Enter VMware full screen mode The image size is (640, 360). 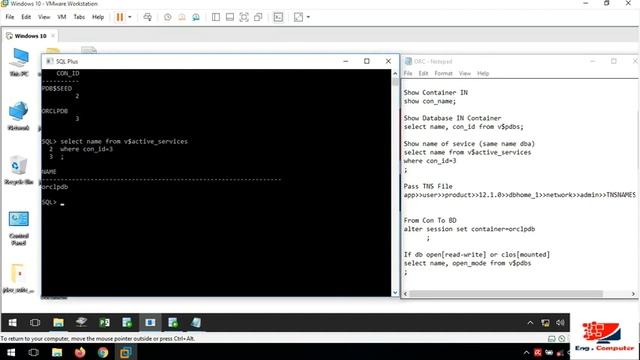point(244,17)
